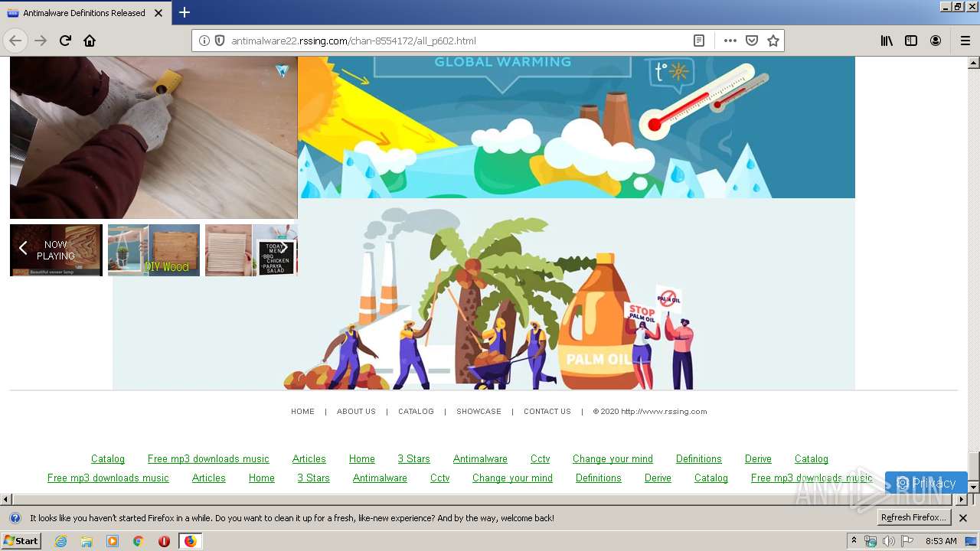Open Antimalware link in first row

tap(480, 459)
